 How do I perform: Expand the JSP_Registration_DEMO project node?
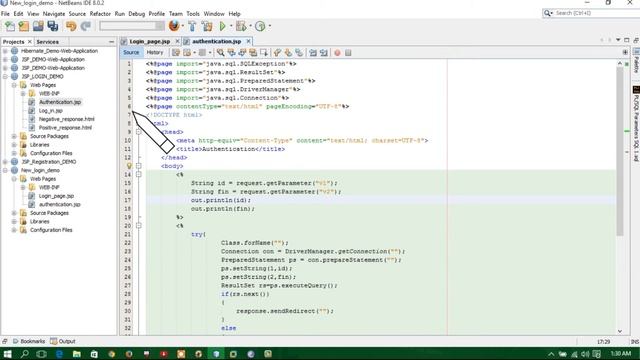pos(5,162)
